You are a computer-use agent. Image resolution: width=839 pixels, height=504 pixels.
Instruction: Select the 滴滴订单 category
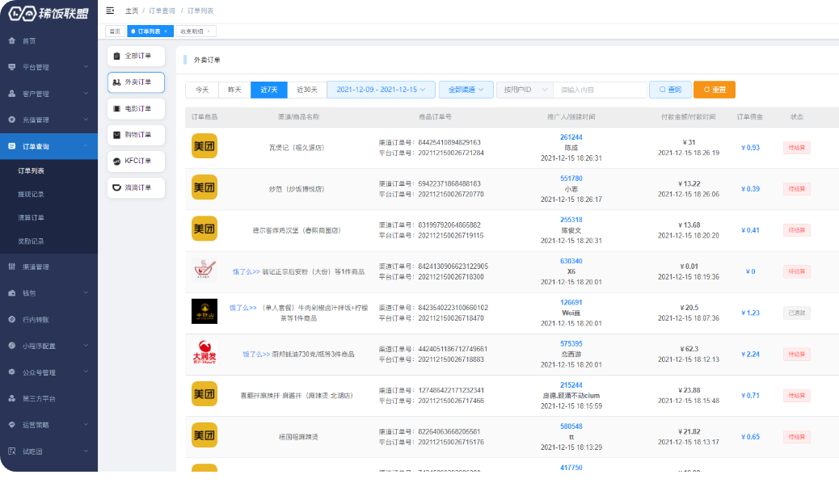tap(136, 188)
